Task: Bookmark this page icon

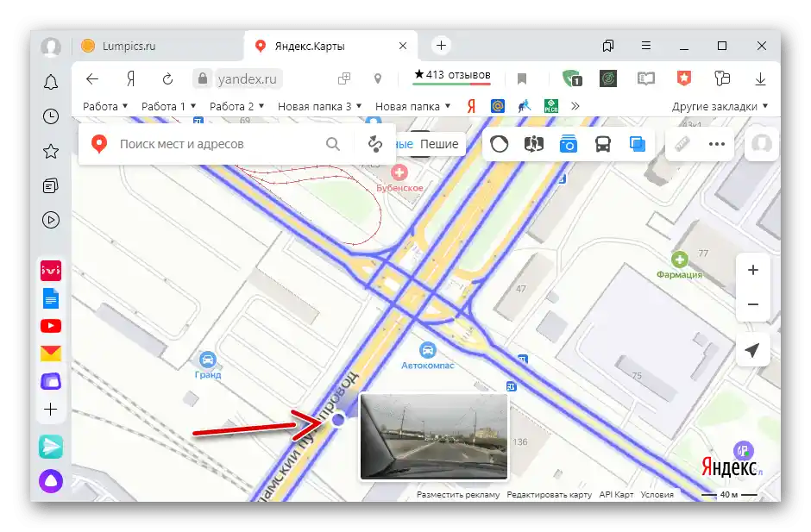Action: click(x=522, y=78)
